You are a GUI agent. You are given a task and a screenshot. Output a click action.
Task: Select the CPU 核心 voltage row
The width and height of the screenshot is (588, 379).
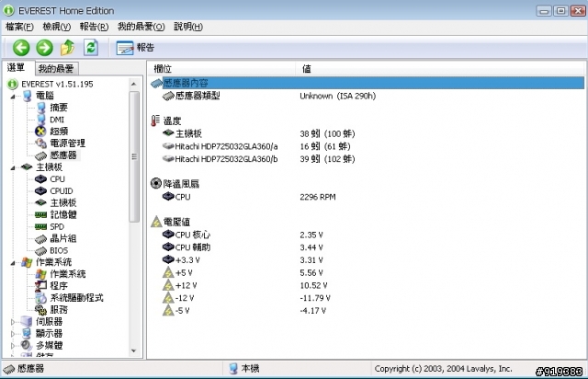coord(367,235)
